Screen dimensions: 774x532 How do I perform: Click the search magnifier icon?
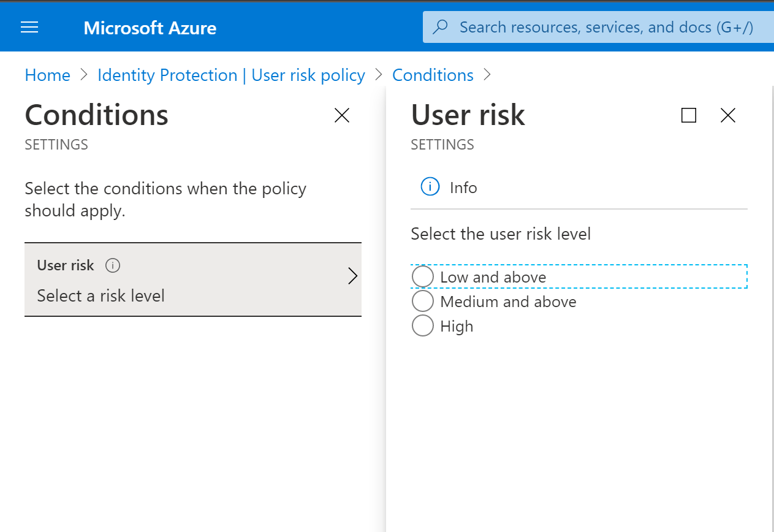(440, 28)
